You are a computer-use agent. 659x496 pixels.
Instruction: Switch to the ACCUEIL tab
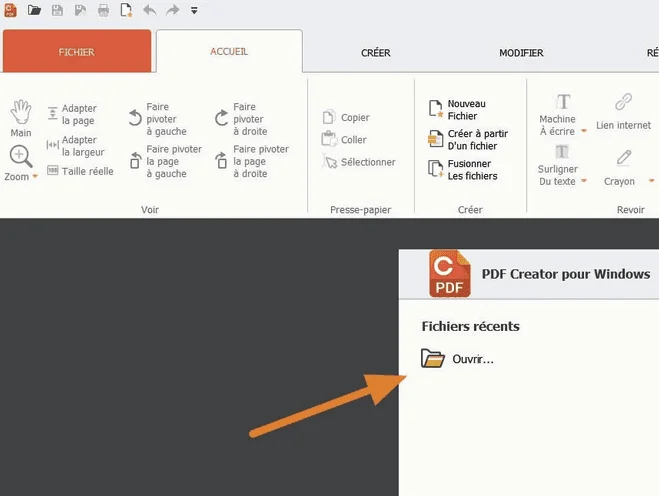tap(229, 51)
